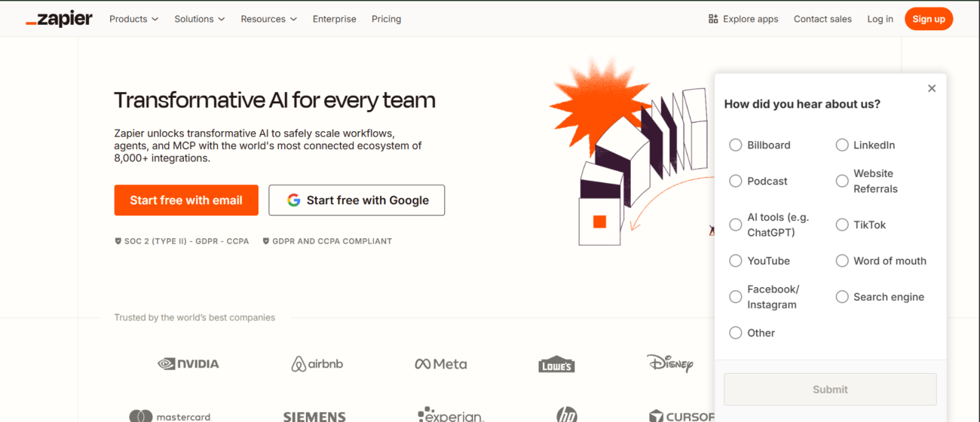980x422 pixels.
Task: Click the Cursor logo
Action: tap(681, 416)
